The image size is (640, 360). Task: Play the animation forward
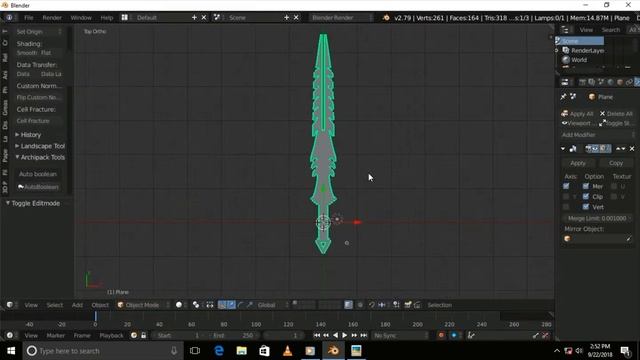point(345,336)
